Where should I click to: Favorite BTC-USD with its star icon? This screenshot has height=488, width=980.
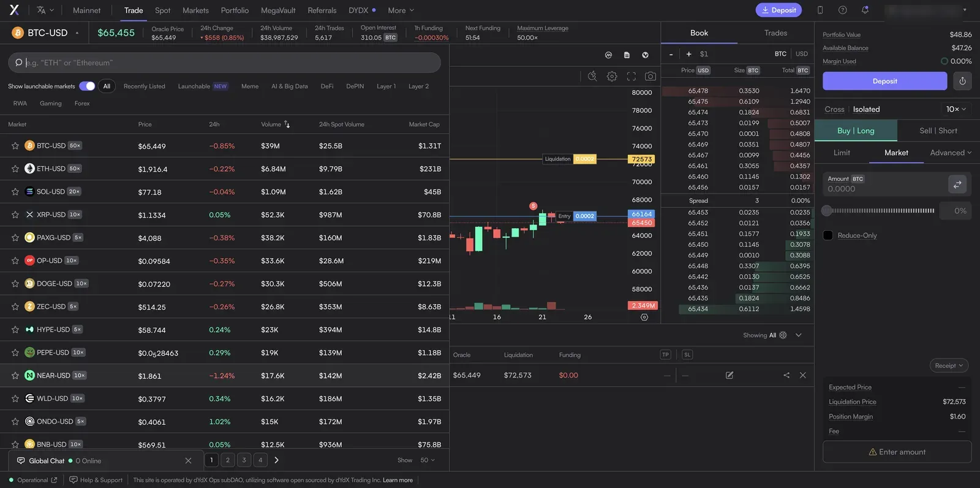(x=15, y=146)
